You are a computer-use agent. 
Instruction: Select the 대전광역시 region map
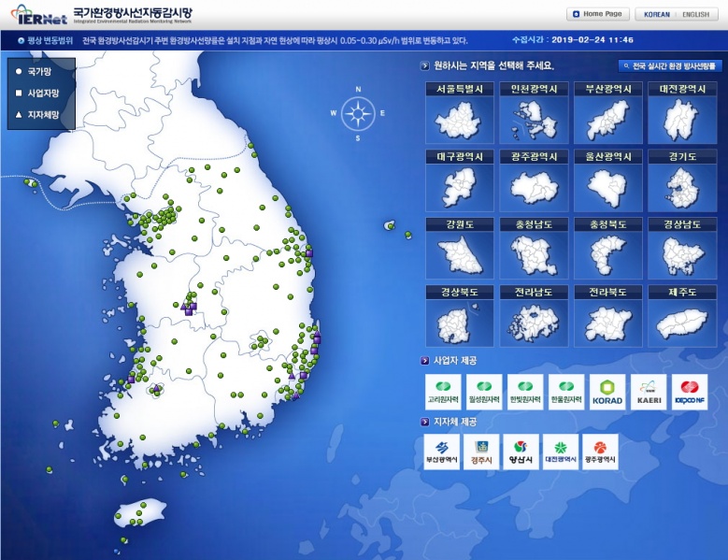tap(682, 113)
